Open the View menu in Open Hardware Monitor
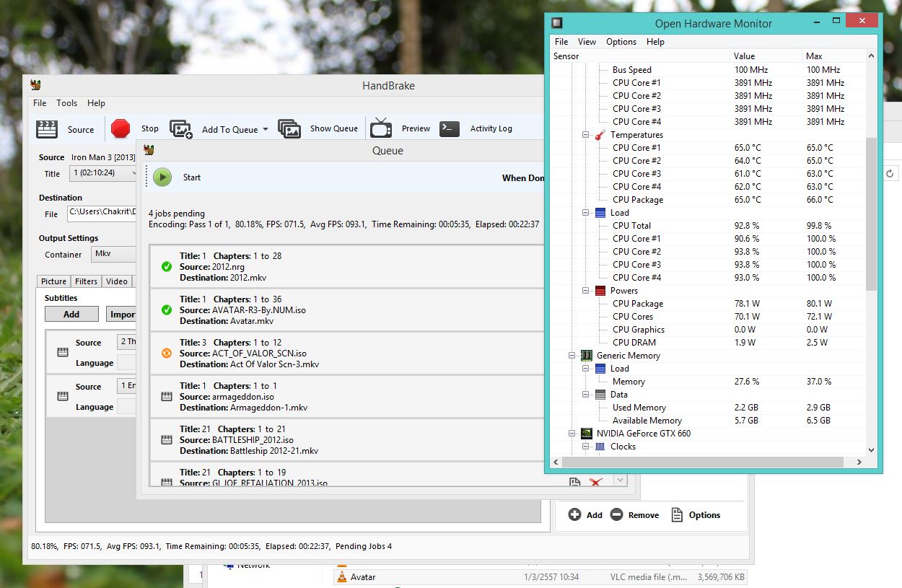Image resolution: width=902 pixels, height=588 pixels. [x=587, y=42]
